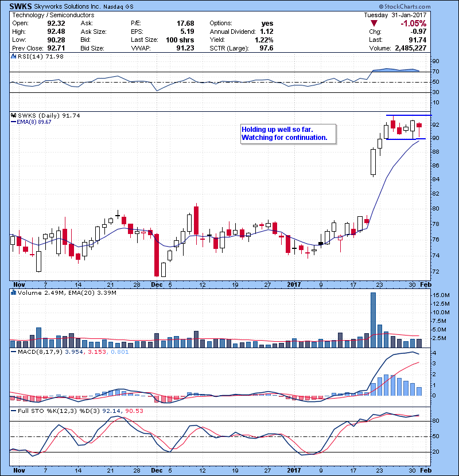Click the MACD(8,17,9) legend label

point(40,352)
